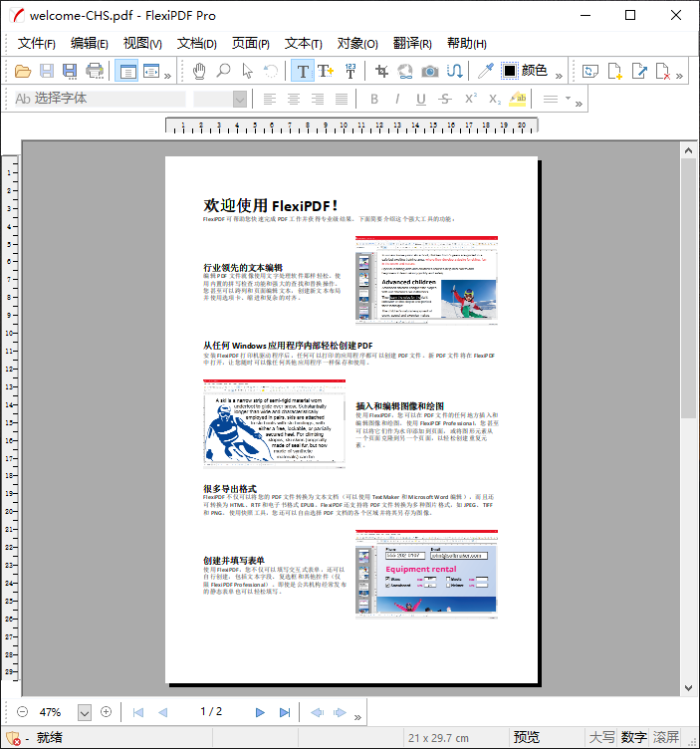700x749 pixels.
Task: Expand the navigation bar overflow chevron
Action: pyautogui.click(x=357, y=717)
